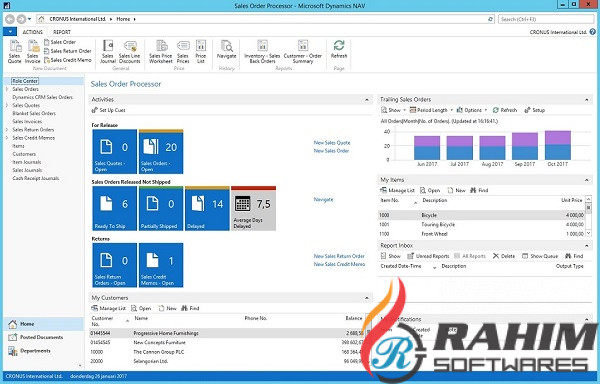Switch to the REPORT ribbon tab
This screenshot has height=384, width=600.
click(62, 32)
